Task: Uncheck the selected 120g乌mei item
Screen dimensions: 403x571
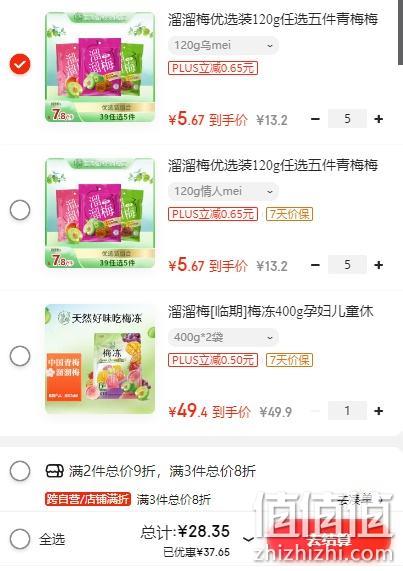Action: coord(20,64)
